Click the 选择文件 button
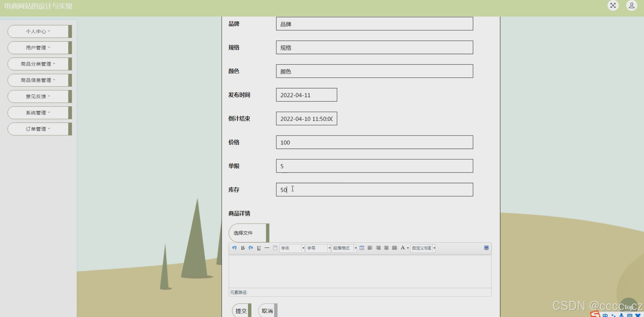Viewport: 644px width, 317px height. 247,233
